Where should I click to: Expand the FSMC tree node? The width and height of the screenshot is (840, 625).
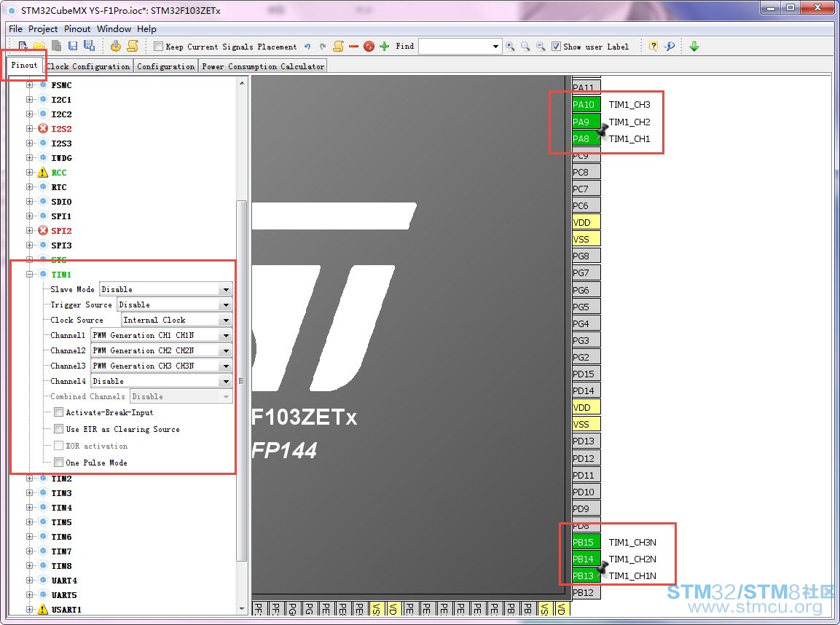click(30, 85)
